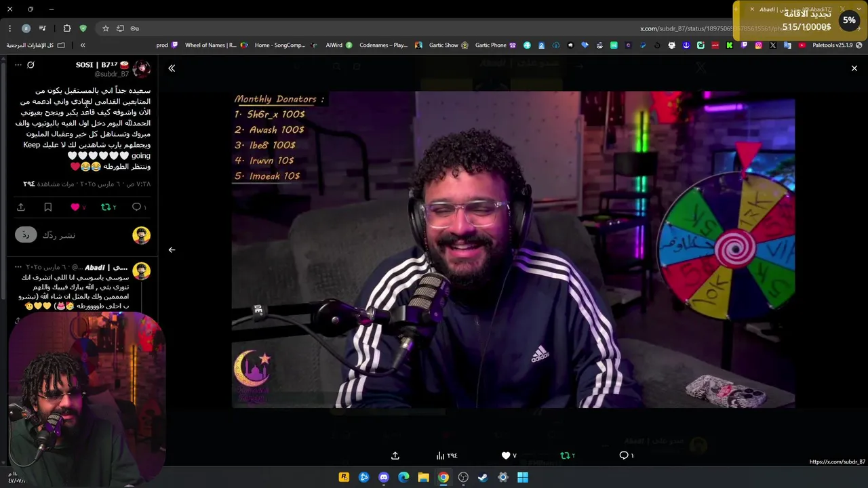View analytics in the bottom photo bar
The image size is (868, 488).
click(x=447, y=455)
